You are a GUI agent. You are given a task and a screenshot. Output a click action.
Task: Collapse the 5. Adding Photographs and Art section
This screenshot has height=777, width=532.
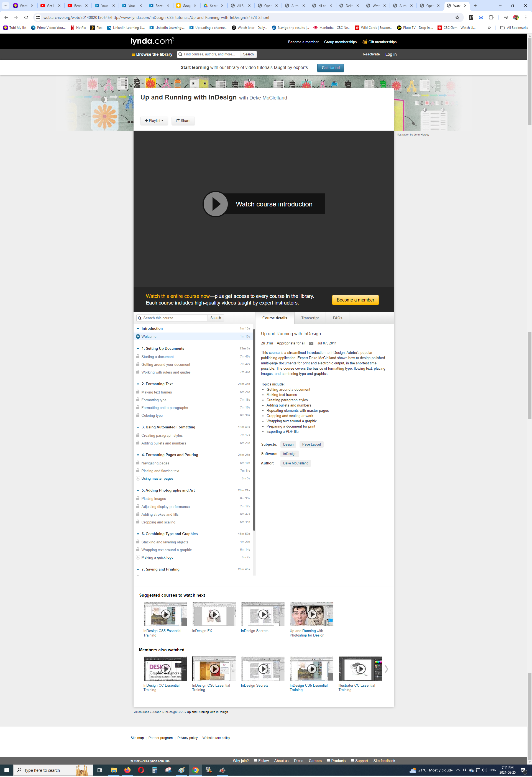point(138,490)
